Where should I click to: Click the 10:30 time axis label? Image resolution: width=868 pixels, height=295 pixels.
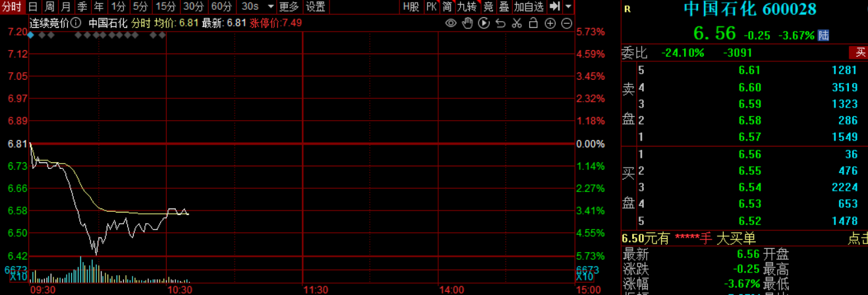tap(180, 290)
